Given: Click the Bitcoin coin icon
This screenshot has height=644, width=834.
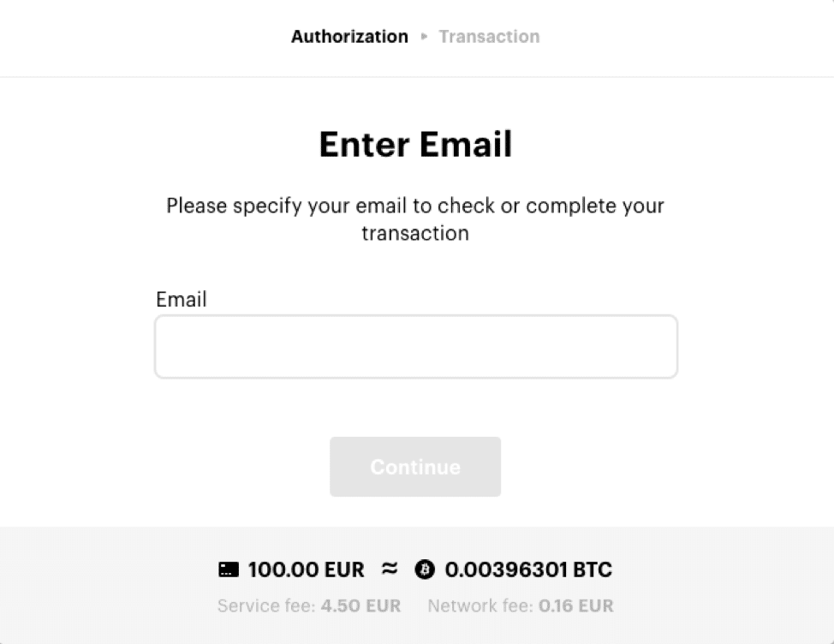Looking at the screenshot, I should pos(425,569).
